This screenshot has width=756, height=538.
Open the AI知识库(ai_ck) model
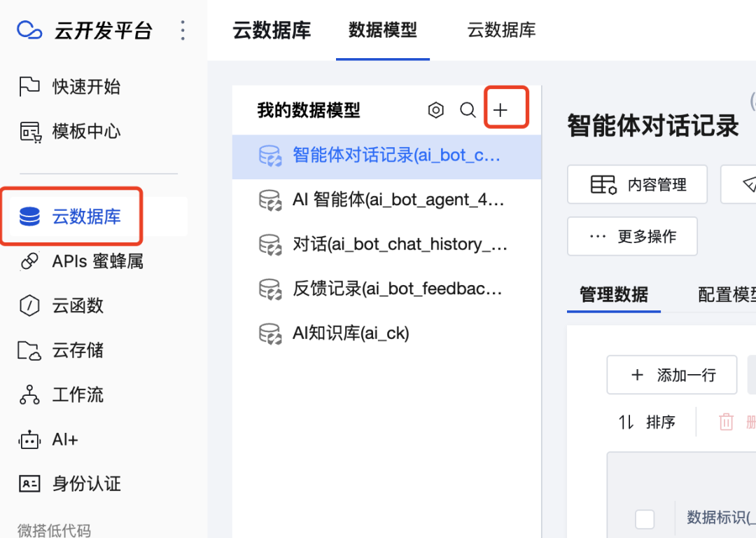351,333
